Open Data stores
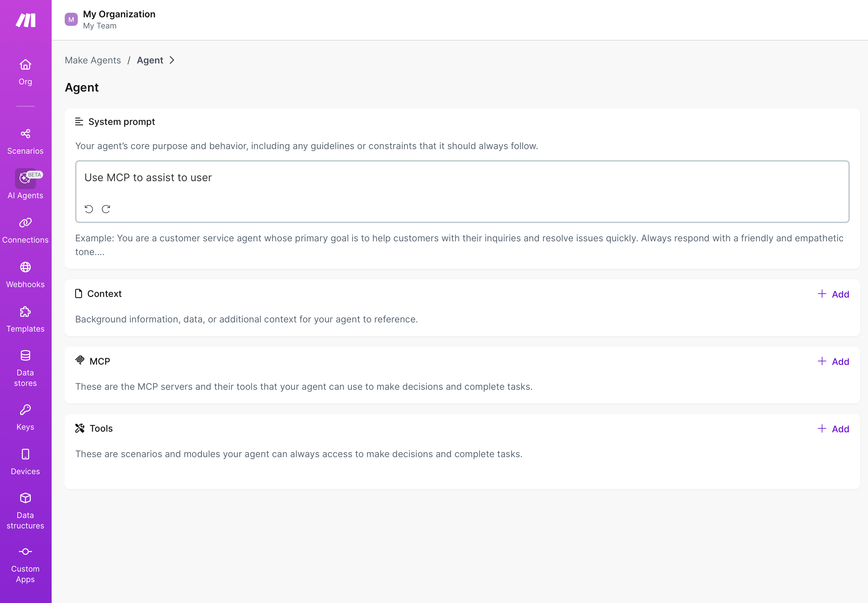The height and width of the screenshot is (603, 868). (x=25, y=367)
